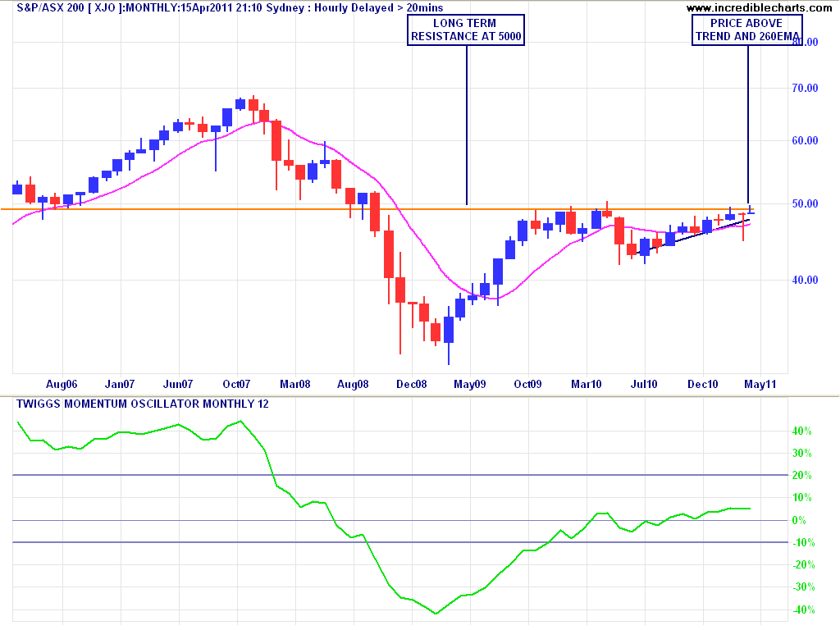The image size is (840, 630).
Task: Click the 40% oscillator axis label
Action: [x=801, y=431]
